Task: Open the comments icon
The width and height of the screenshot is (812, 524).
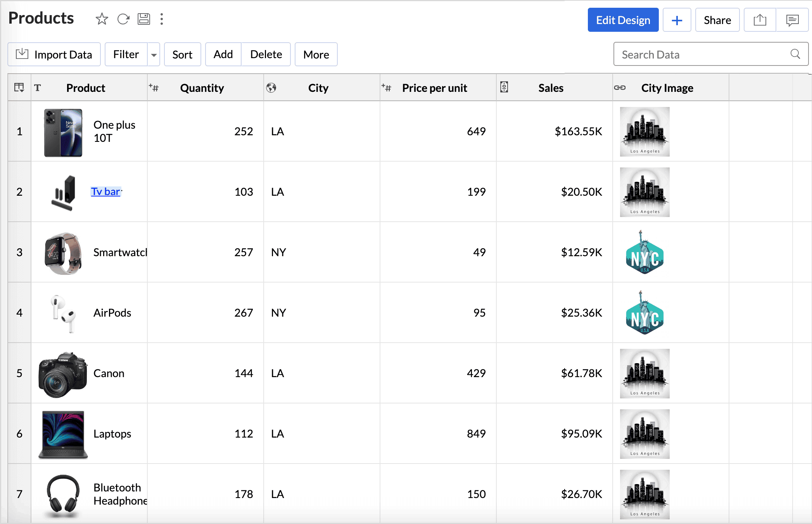Action: [792, 20]
